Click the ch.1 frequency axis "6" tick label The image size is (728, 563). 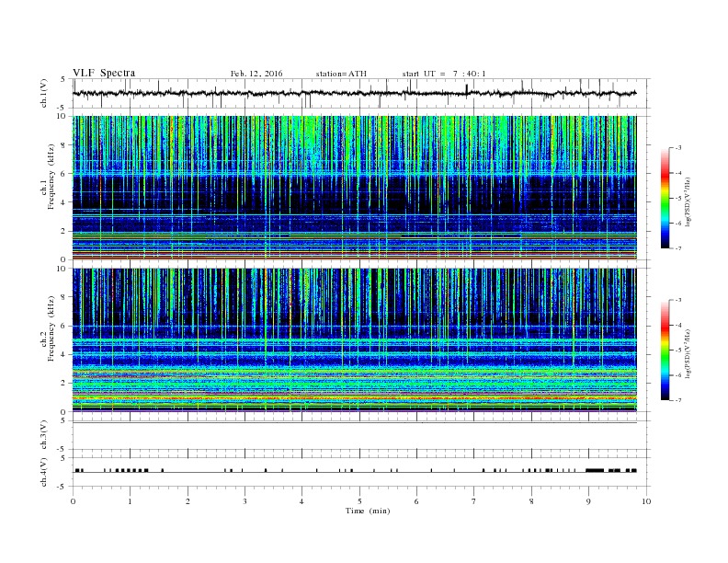(x=63, y=174)
